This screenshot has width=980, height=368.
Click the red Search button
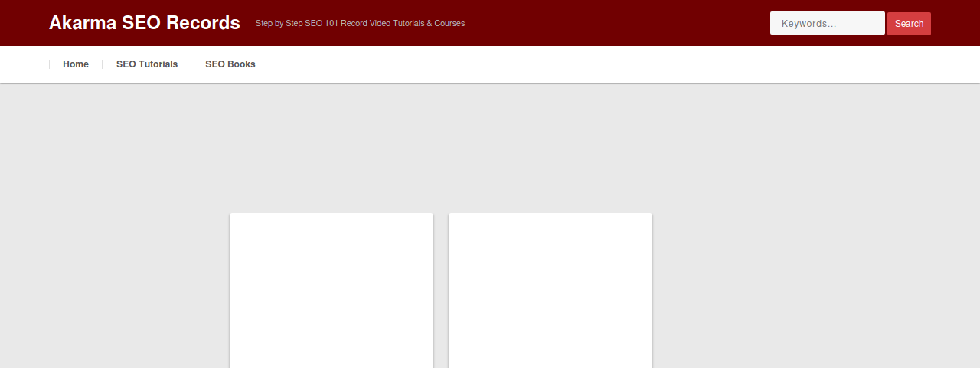909,24
